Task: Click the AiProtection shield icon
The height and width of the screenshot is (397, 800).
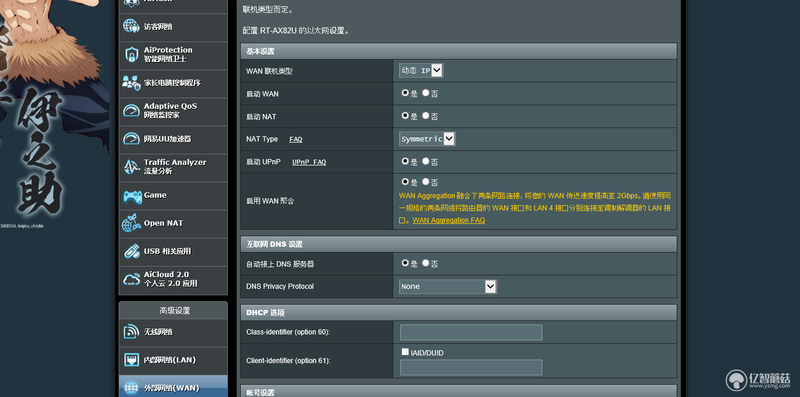Action: pyautogui.click(x=131, y=54)
